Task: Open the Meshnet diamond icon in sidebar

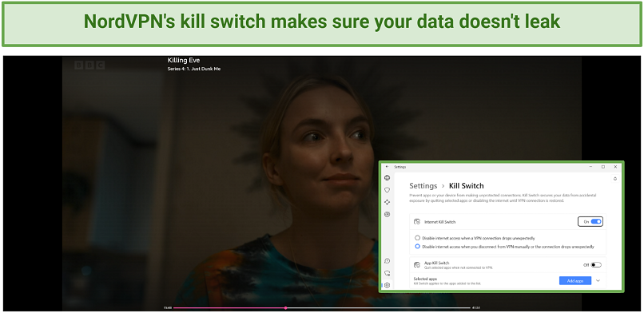Action: (387, 202)
